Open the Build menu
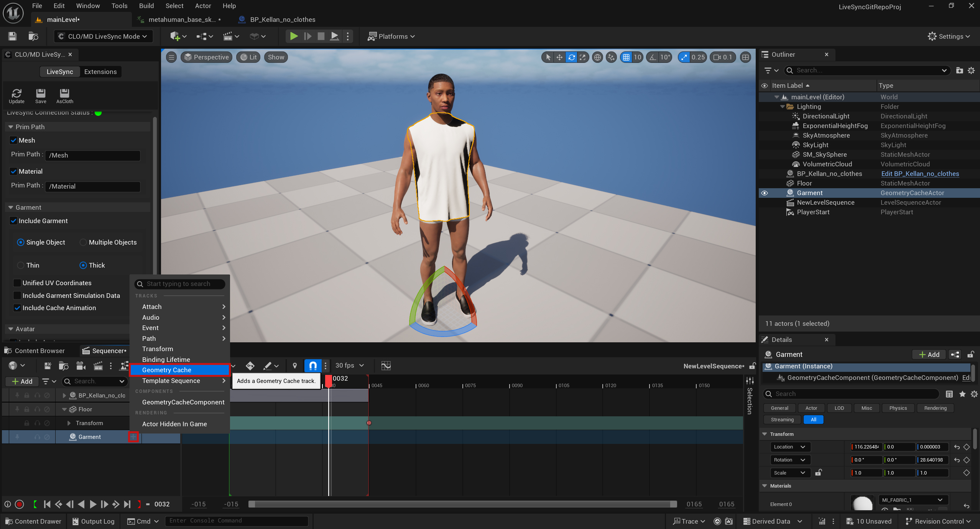 coord(146,6)
